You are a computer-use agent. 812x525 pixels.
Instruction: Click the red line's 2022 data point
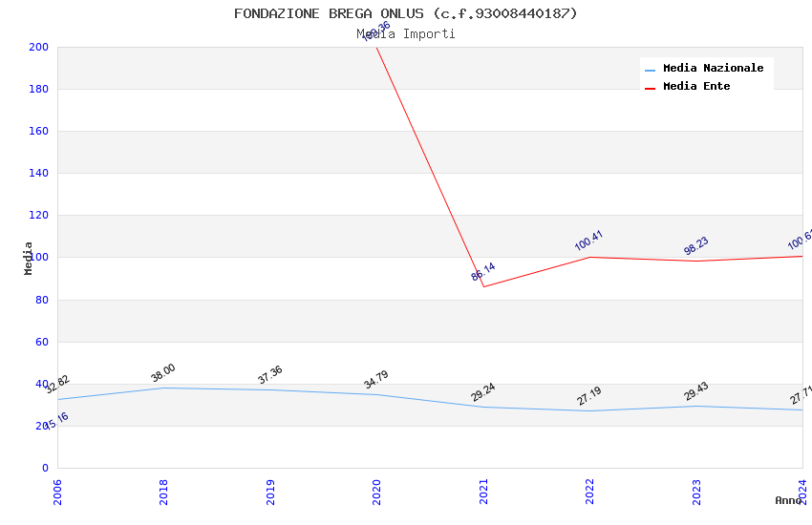[x=589, y=257]
